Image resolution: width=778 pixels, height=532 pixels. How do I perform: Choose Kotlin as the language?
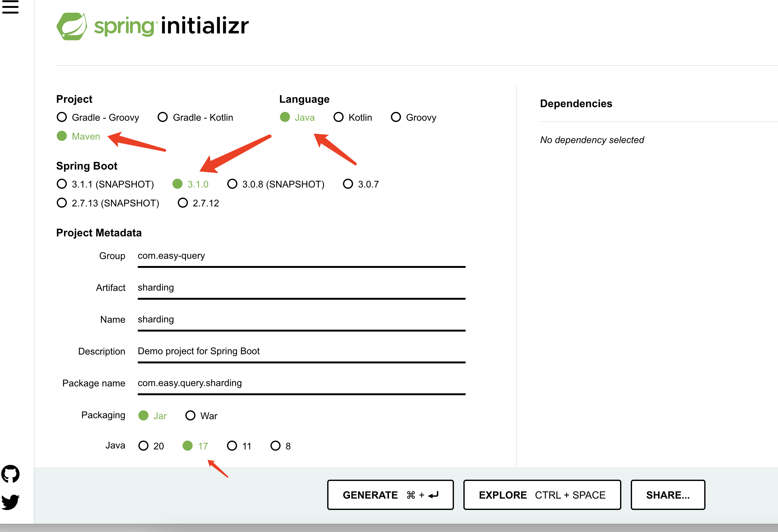point(339,117)
